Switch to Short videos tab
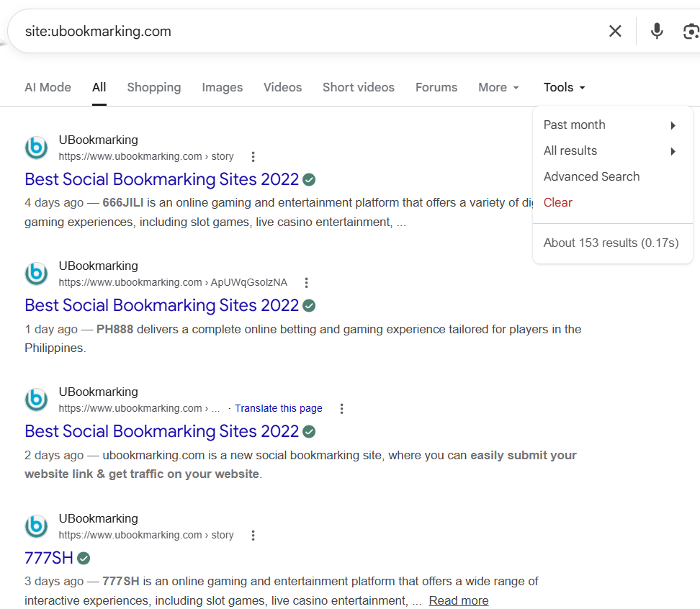This screenshot has width=700, height=609. click(359, 87)
